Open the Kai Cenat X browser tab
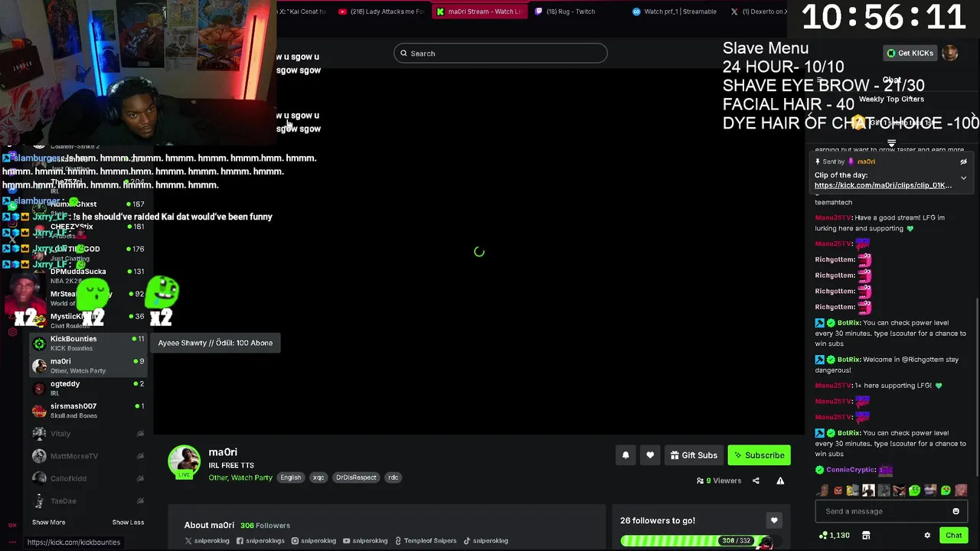Viewport: 980px width, 551px height. (x=302, y=11)
